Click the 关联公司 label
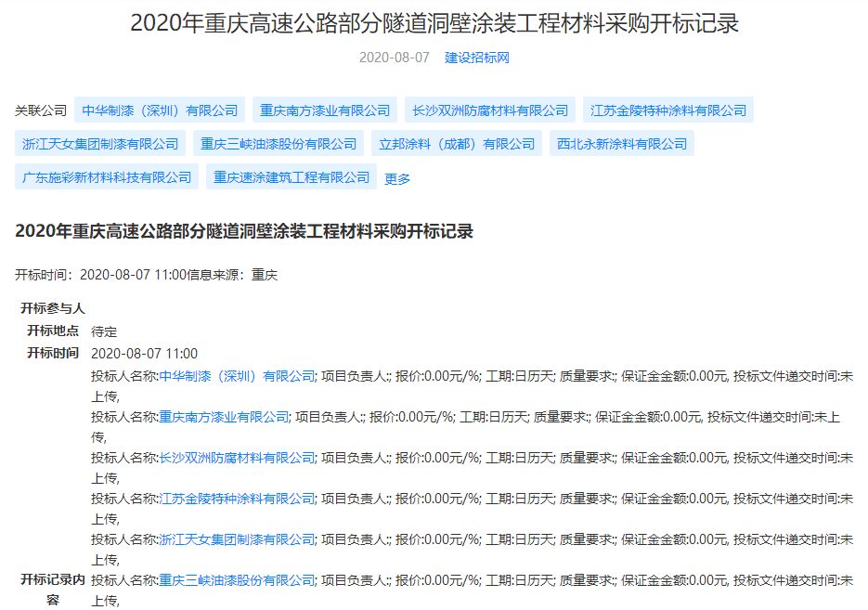Screen dimensions: 868x610 click(x=41, y=110)
